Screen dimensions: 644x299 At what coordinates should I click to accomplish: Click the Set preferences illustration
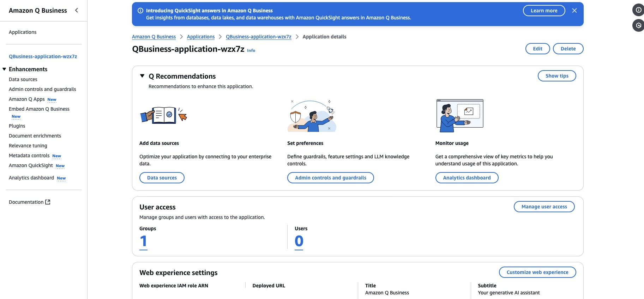pos(312,116)
